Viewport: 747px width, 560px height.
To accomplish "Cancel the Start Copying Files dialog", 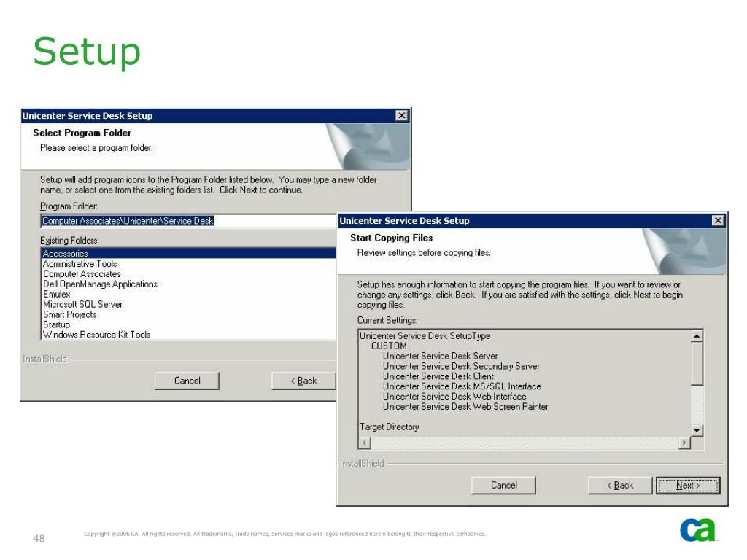I will pyautogui.click(x=503, y=485).
